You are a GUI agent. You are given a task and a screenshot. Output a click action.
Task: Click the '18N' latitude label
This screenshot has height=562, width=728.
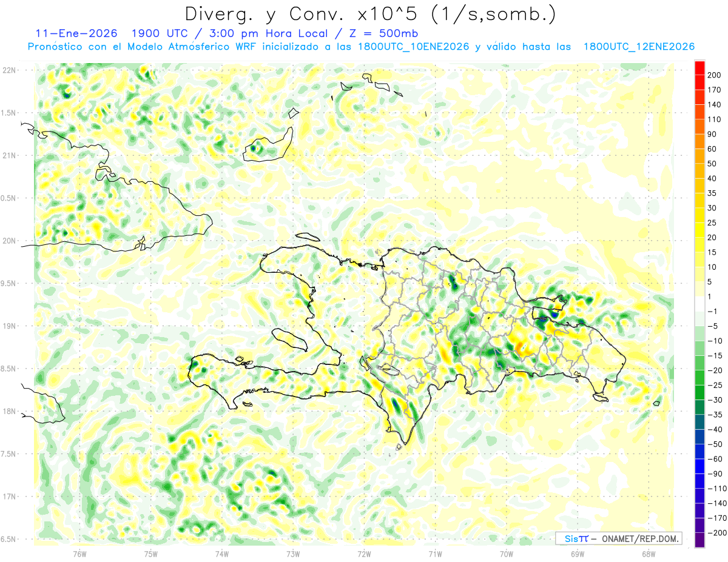pos(9,411)
